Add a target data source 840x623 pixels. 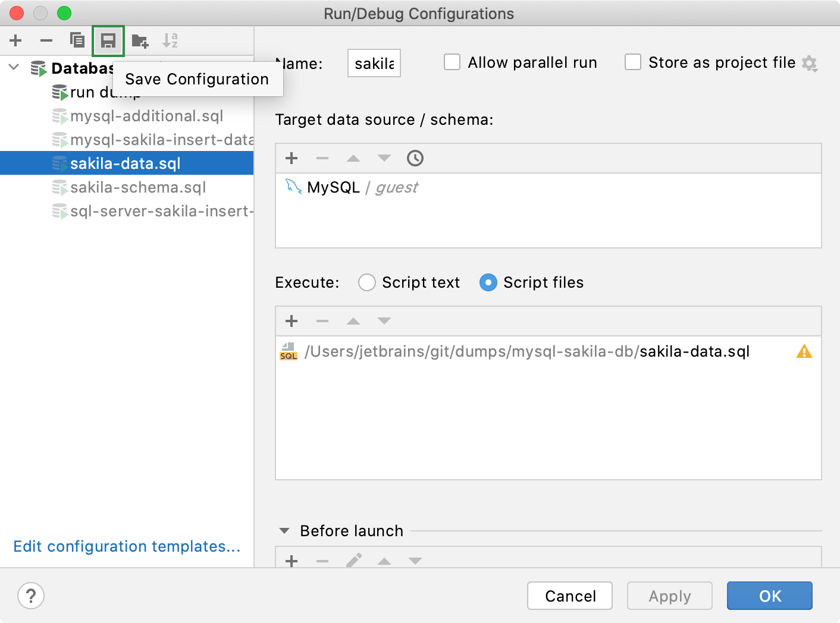click(x=292, y=158)
